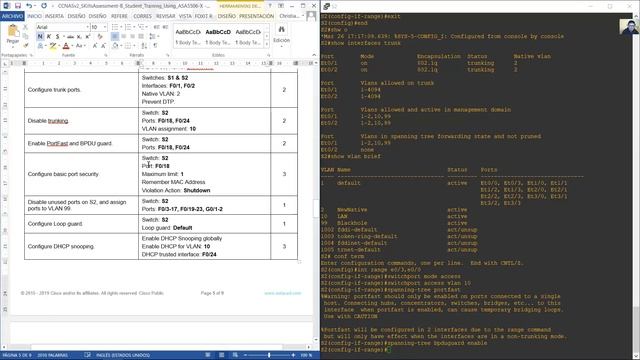The height and width of the screenshot is (360, 640).
Task: Click the page count indicator in the status bar
Action: [17, 355]
